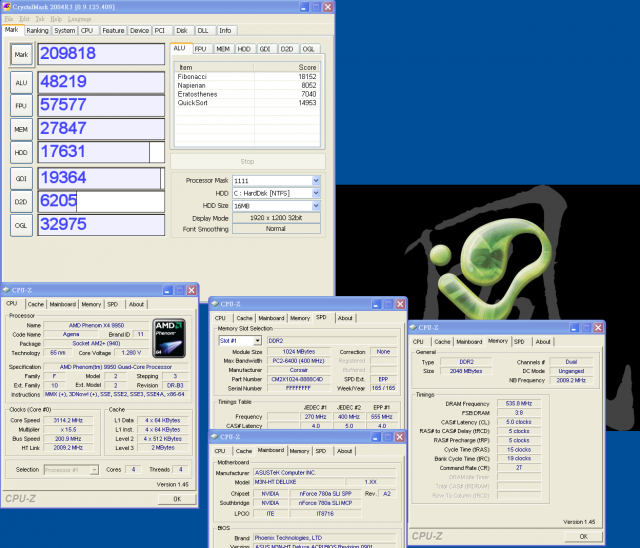The height and width of the screenshot is (548, 640).
Task: Expand the HDD Size dropdown
Action: point(316,206)
